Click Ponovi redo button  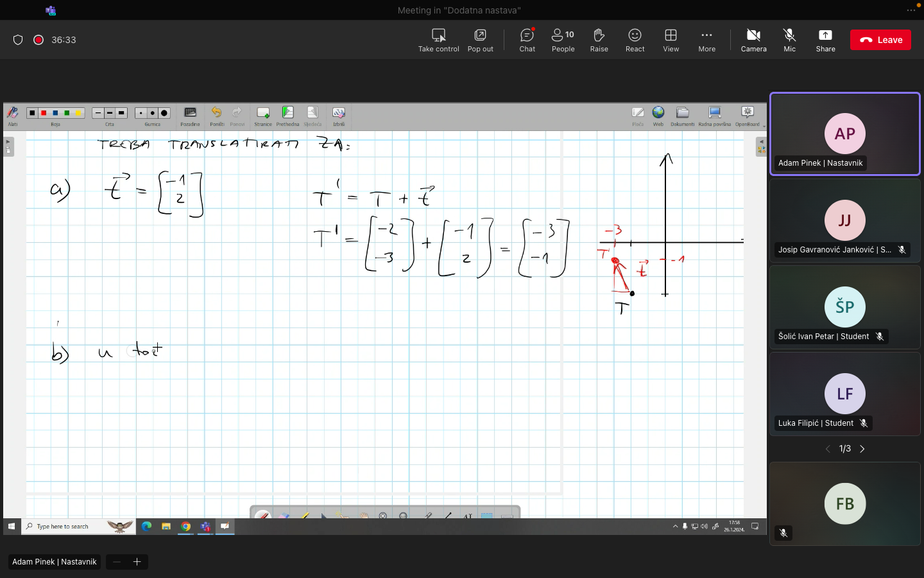click(237, 116)
